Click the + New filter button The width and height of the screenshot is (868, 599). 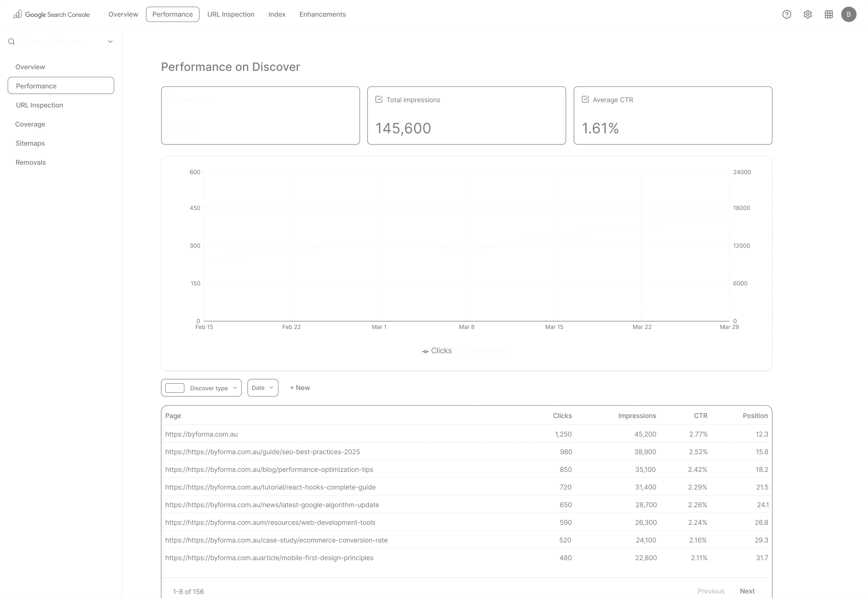pyautogui.click(x=300, y=388)
